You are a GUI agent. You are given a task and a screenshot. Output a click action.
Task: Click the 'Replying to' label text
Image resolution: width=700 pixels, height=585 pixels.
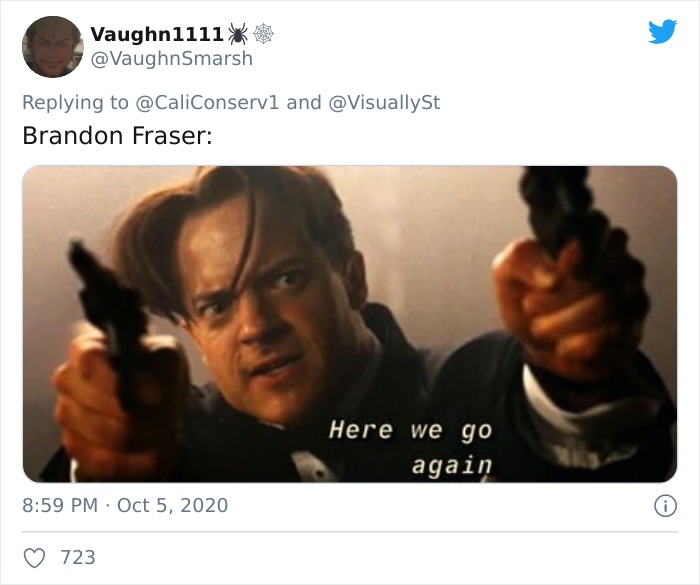(x=75, y=102)
